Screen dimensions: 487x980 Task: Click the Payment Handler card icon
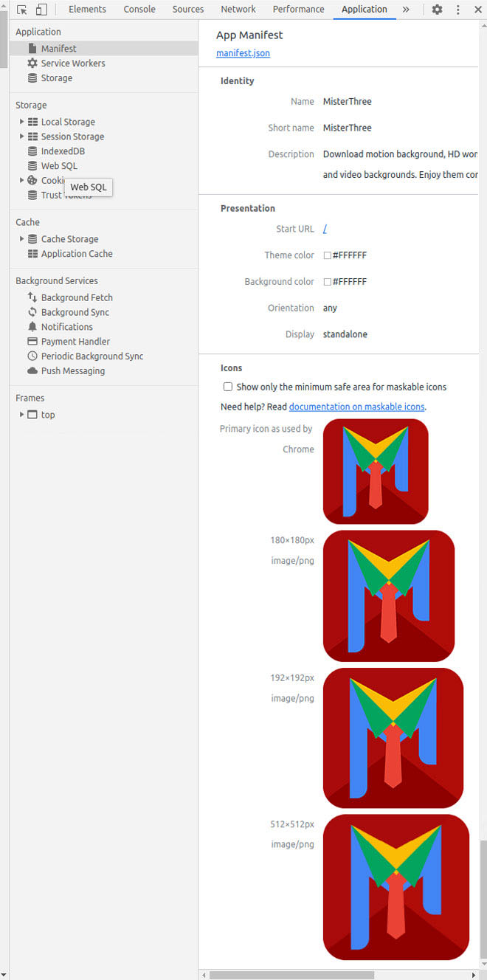(x=32, y=342)
